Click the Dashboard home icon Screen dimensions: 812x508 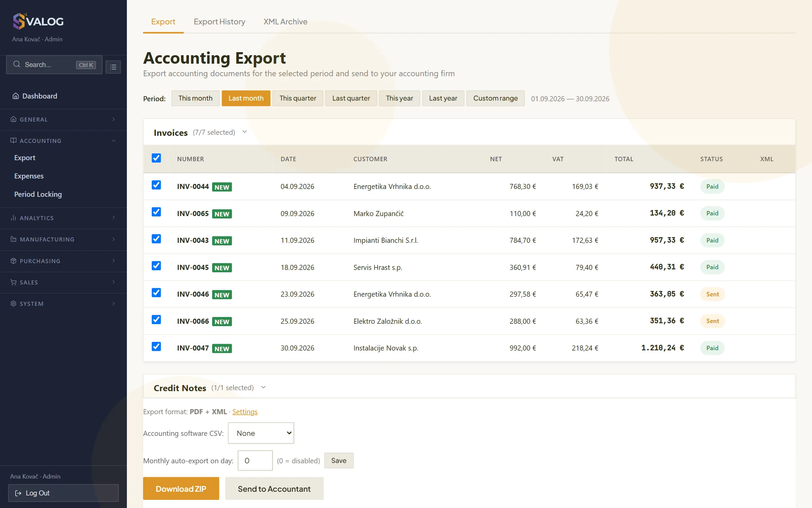click(x=16, y=96)
